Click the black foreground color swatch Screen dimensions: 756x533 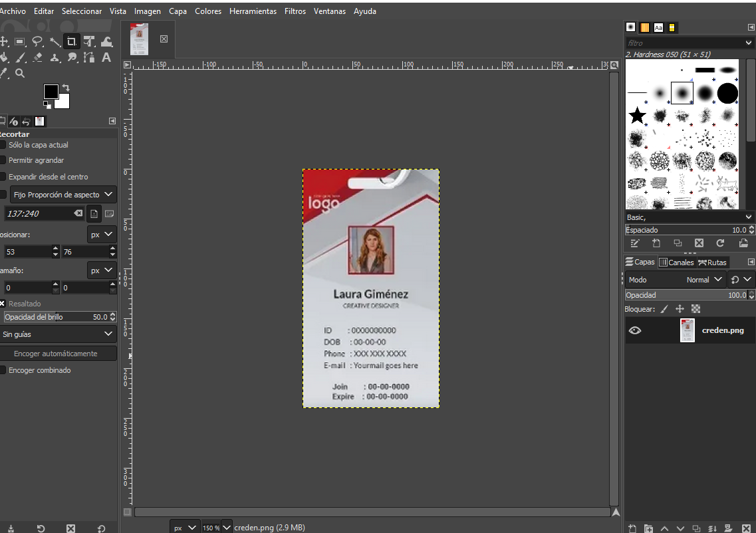pos(51,91)
